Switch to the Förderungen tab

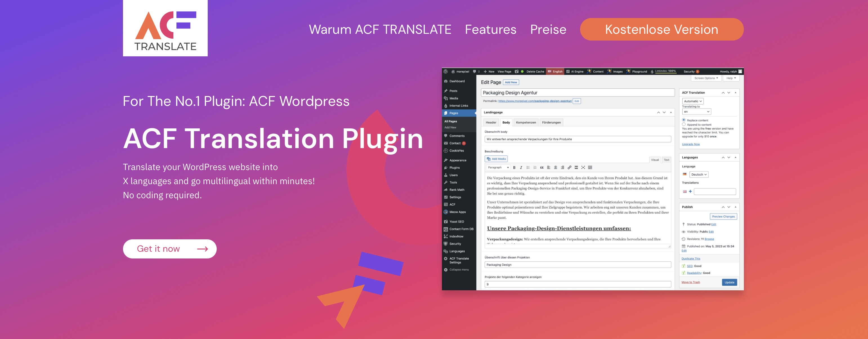[x=551, y=122]
